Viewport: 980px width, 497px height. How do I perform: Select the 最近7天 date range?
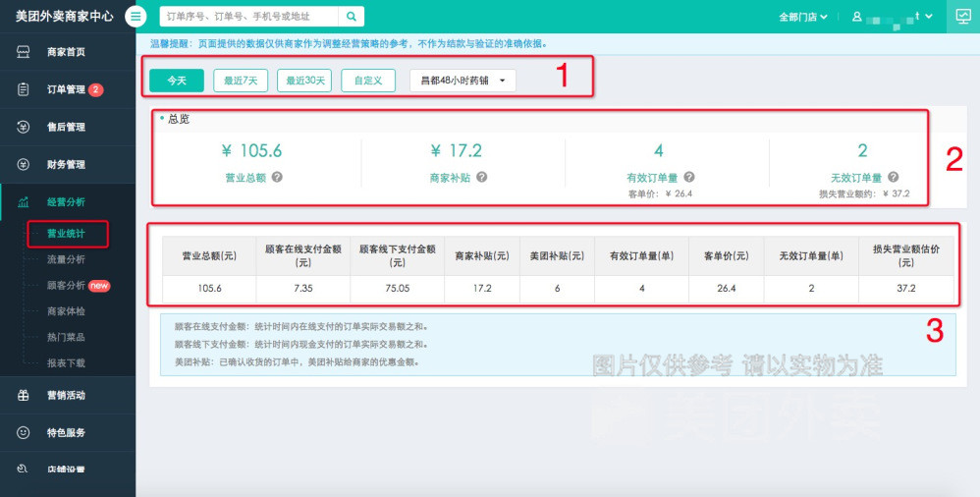coord(241,81)
